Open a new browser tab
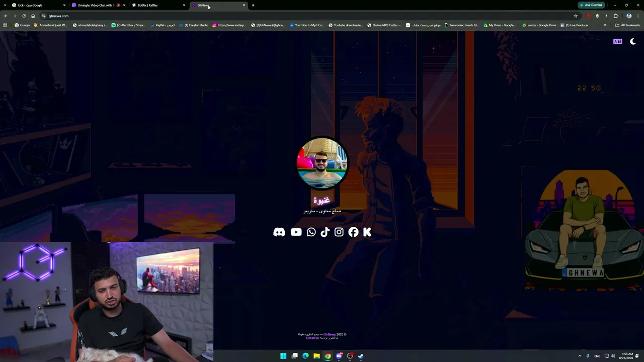The height and width of the screenshot is (362, 644). pos(253,5)
